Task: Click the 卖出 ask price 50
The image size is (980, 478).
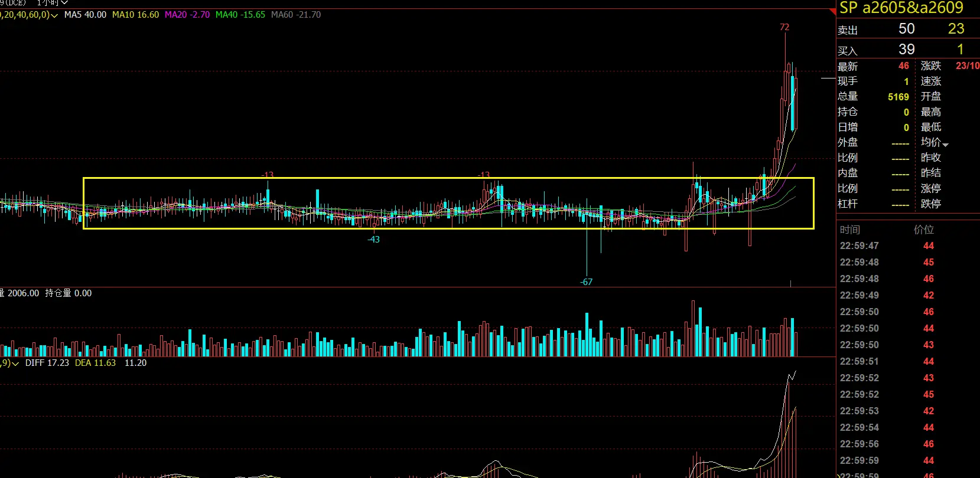Action: click(x=906, y=29)
